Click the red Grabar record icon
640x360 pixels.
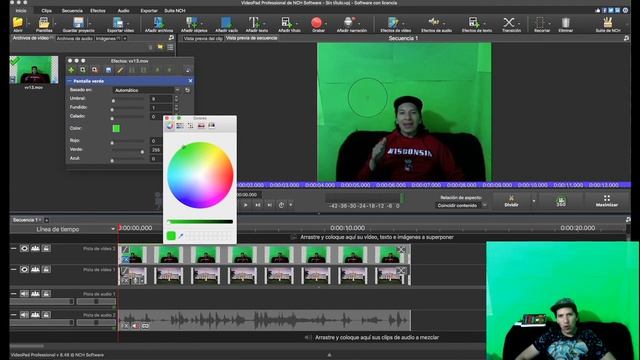click(x=316, y=23)
